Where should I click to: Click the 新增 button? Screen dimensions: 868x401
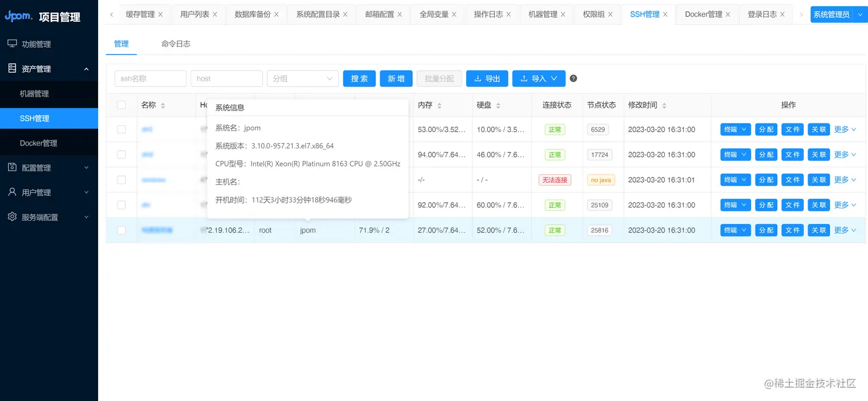[x=396, y=78]
